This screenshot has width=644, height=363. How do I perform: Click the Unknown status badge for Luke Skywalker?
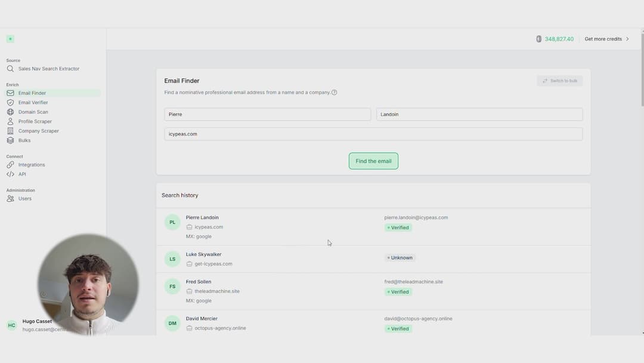(x=400, y=257)
